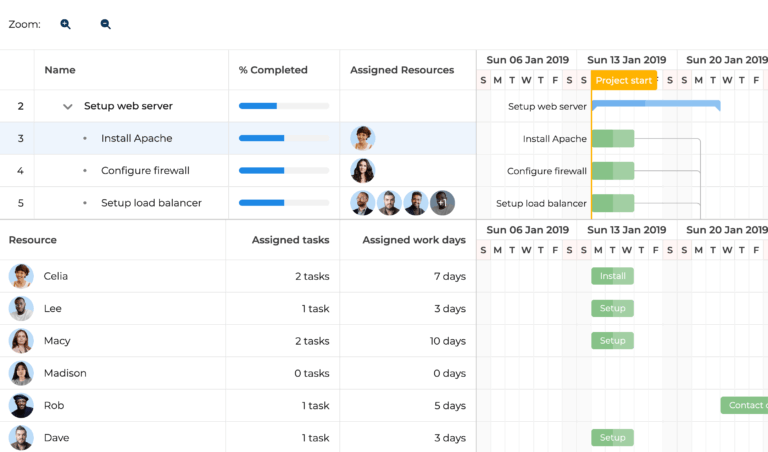Click Setup load balancer progress bar
Image resolution: width=768 pixels, height=452 pixels.
[284, 203]
